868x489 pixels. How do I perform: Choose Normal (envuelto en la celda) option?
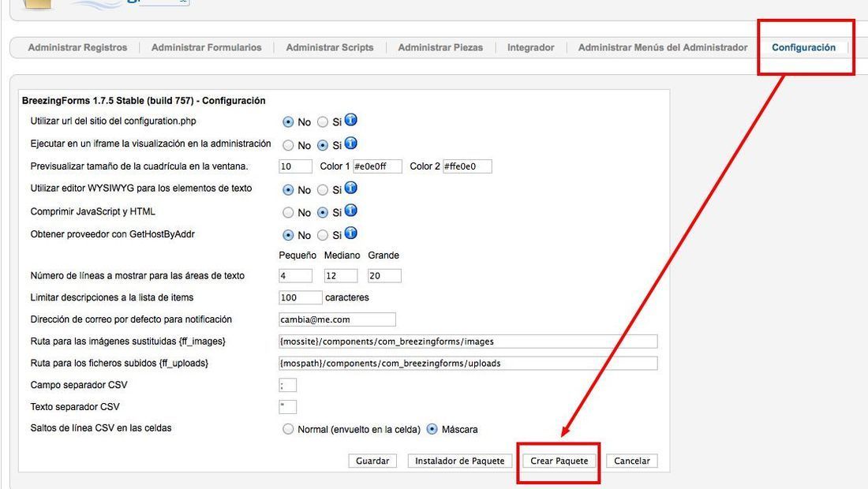coord(288,429)
